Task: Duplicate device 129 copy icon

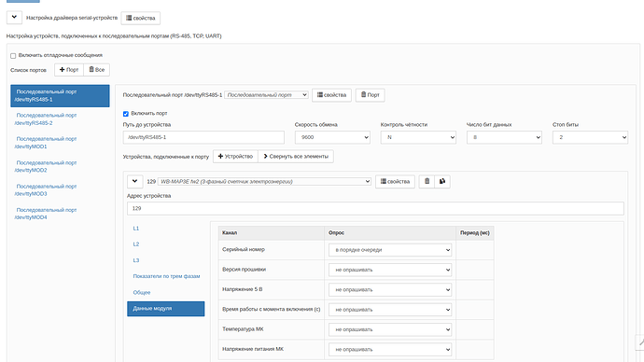Action: 442,181
